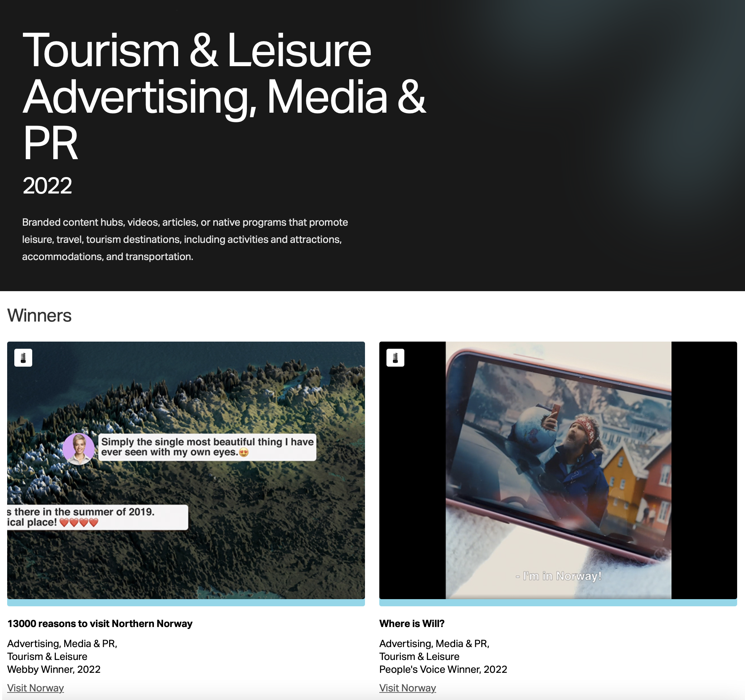Image resolution: width=745 pixels, height=700 pixels.
Task: Follow Visit Norway link under Northern Norway entry
Action: [35, 688]
